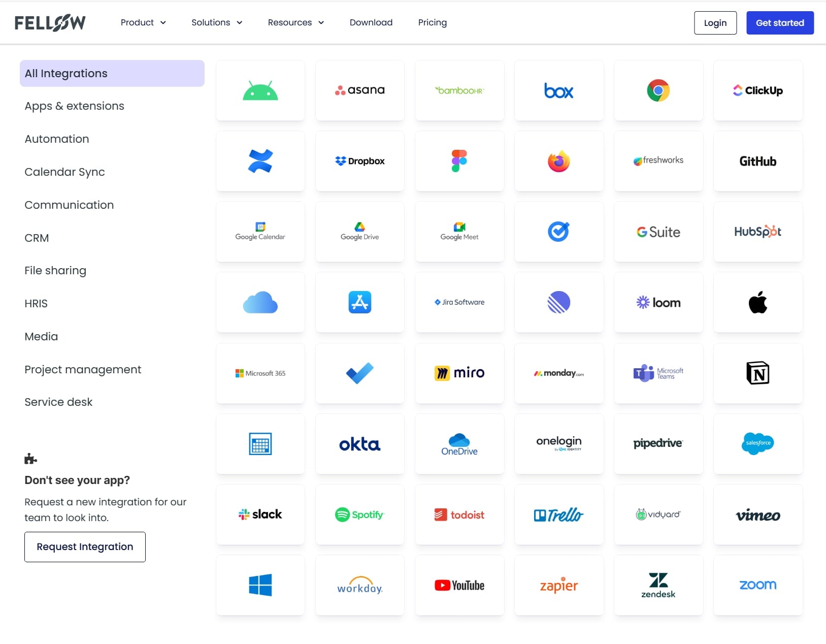The image size is (826, 644).
Task: Select the Zendesk integration card
Action: coord(658,585)
